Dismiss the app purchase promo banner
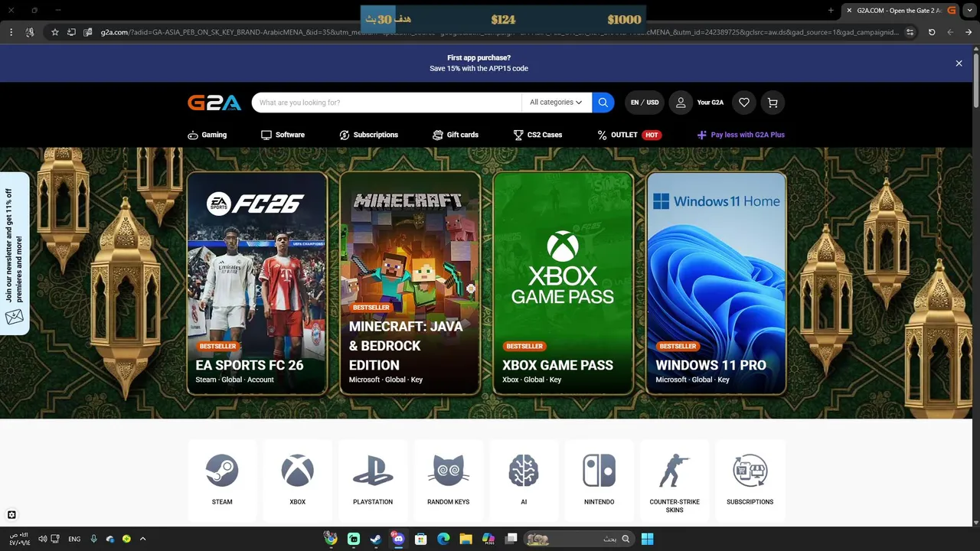The width and height of the screenshot is (980, 551). pyautogui.click(x=959, y=64)
